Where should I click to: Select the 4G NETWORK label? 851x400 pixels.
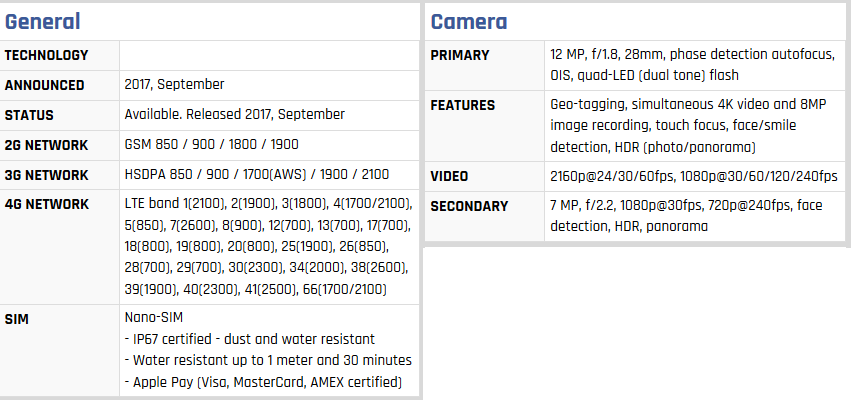click(x=47, y=204)
